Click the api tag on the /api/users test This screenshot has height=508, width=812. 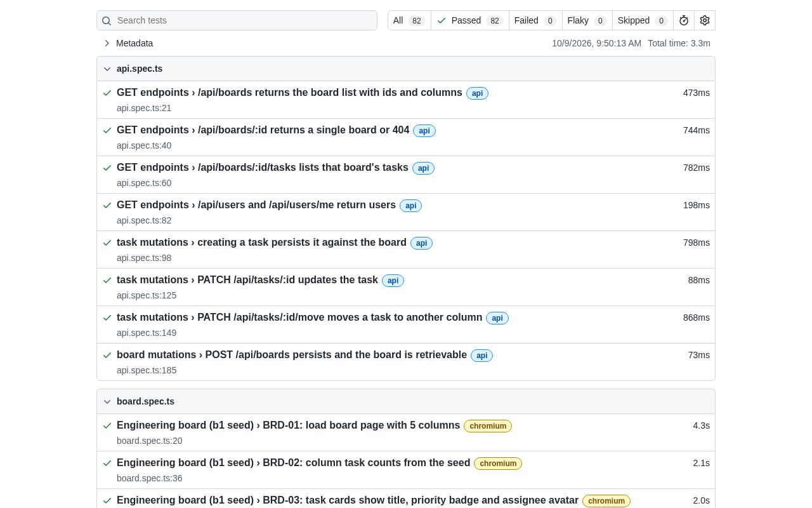410,206
